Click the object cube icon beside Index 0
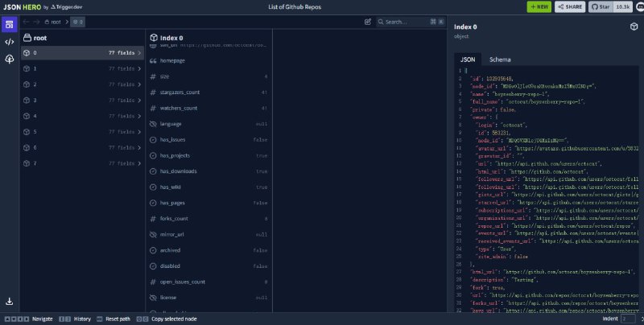The height and width of the screenshot is (325, 644). click(634, 27)
